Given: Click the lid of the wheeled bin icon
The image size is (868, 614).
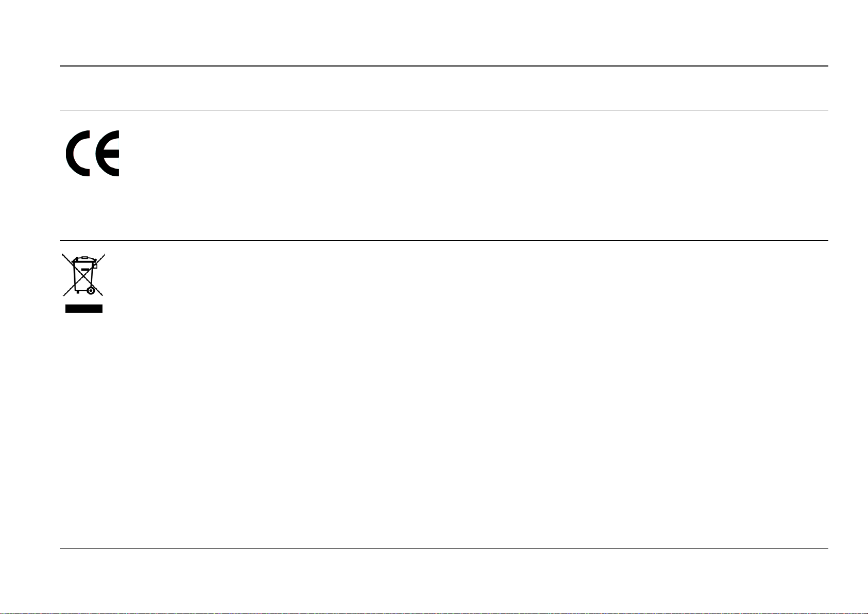Looking at the screenshot, I should tap(82, 259).
